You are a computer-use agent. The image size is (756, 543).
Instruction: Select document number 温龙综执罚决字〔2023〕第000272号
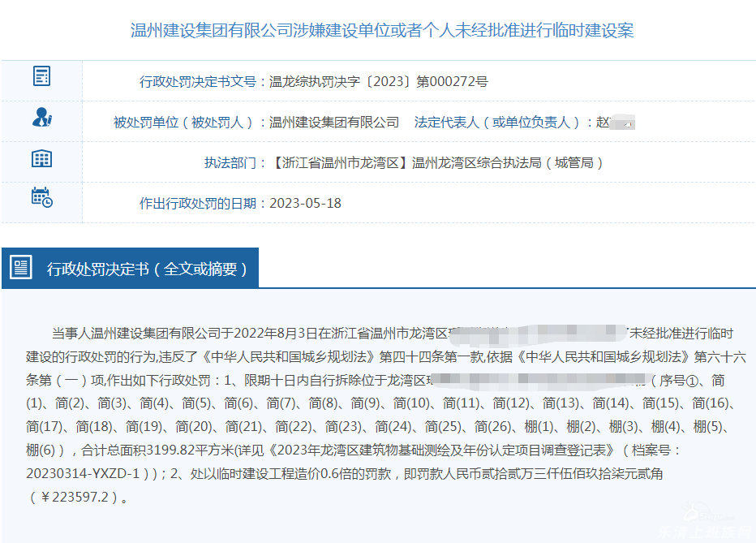coord(379,81)
